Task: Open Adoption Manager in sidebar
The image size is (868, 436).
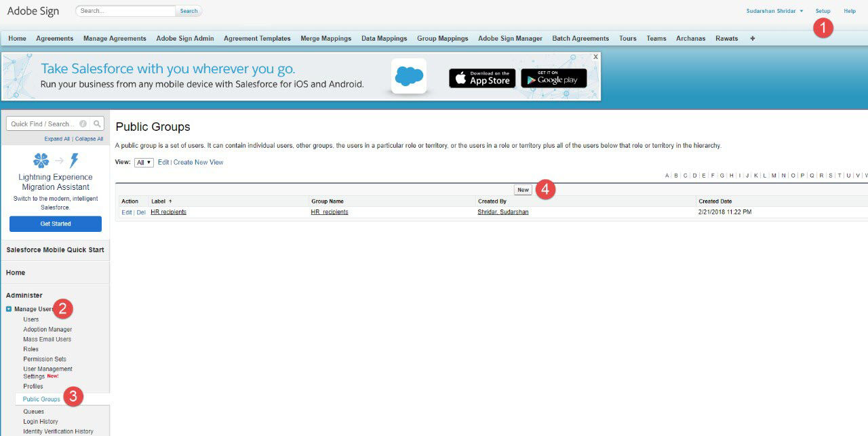Action: pos(47,330)
